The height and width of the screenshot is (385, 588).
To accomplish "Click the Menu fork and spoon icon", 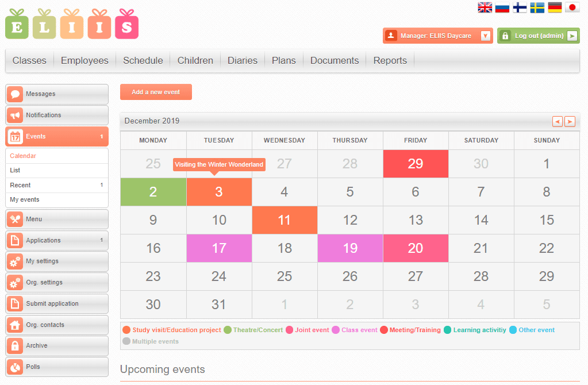I will pos(16,220).
